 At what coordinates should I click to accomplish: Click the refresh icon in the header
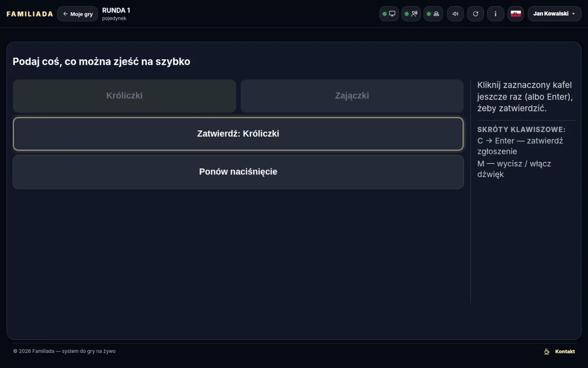pyautogui.click(x=475, y=14)
